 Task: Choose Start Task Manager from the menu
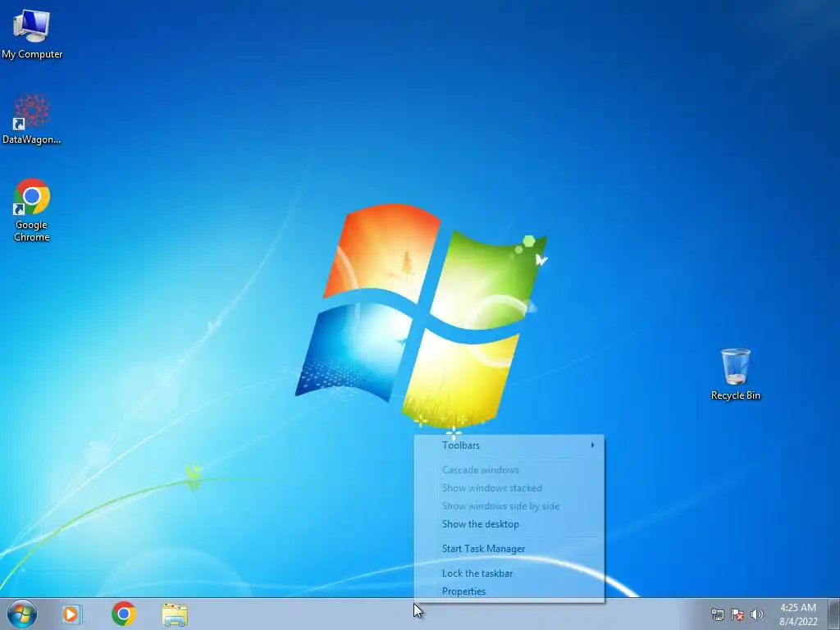(509, 549)
